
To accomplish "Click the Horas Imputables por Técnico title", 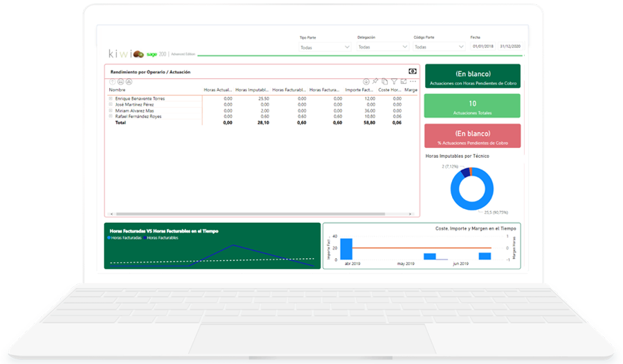I will [458, 156].
